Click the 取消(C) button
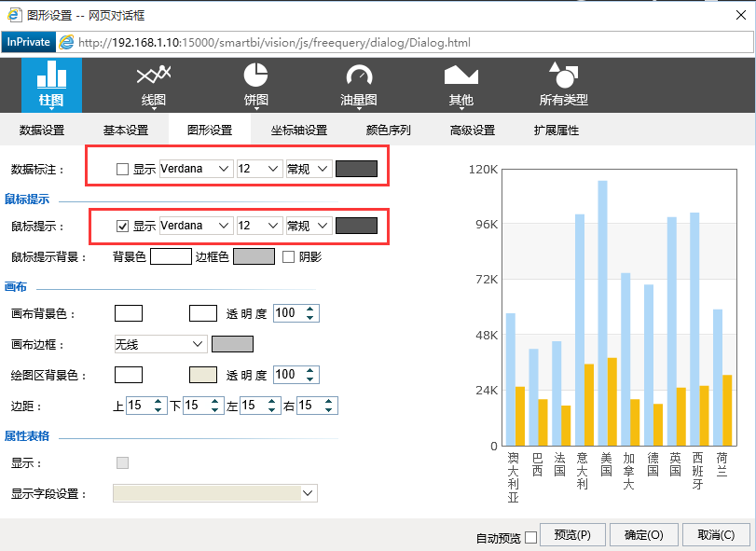The image size is (756, 551). [x=716, y=535]
